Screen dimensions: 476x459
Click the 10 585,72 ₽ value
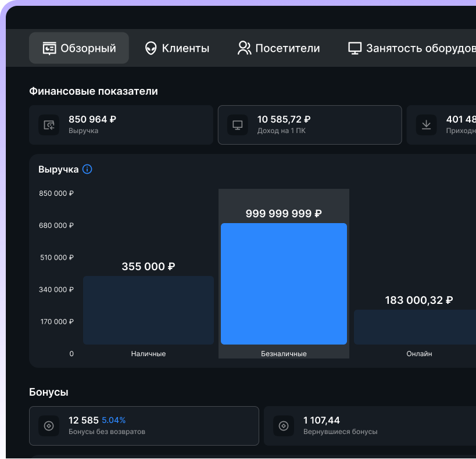click(x=284, y=119)
